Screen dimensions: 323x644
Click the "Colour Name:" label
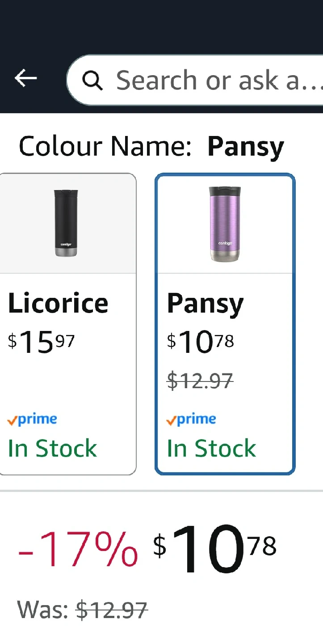pyautogui.click(x=105, y=146)
